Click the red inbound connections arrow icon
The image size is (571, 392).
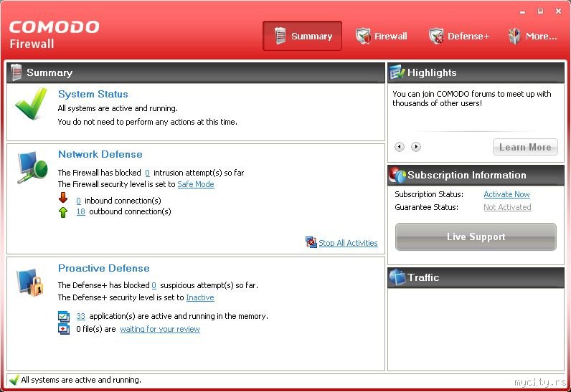pos(63,198)
